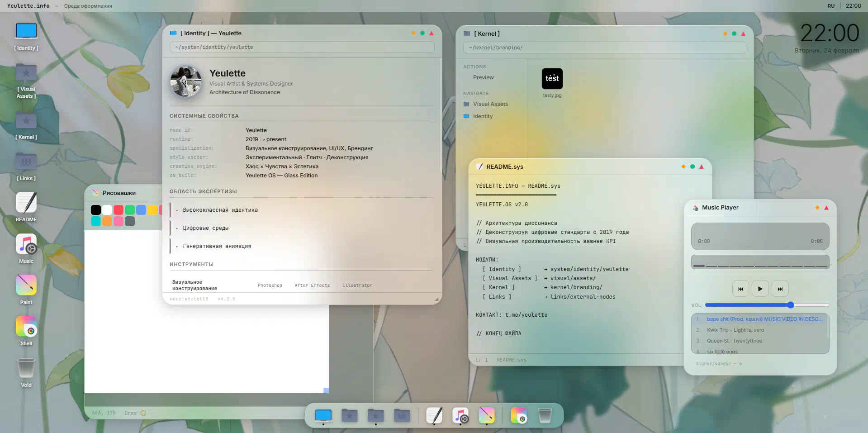
Task: Pick the red color swatch in Рисовашки
Action: 119,210
